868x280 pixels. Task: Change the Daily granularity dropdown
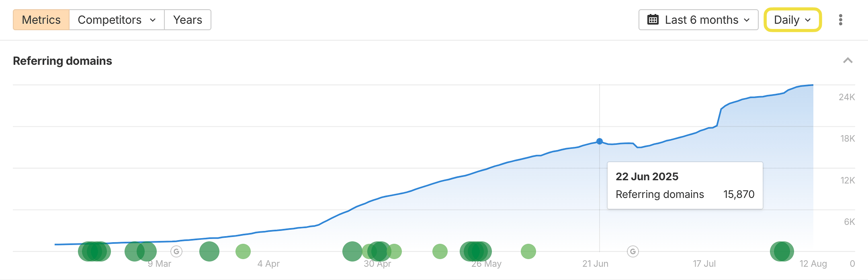pos(792,20)
